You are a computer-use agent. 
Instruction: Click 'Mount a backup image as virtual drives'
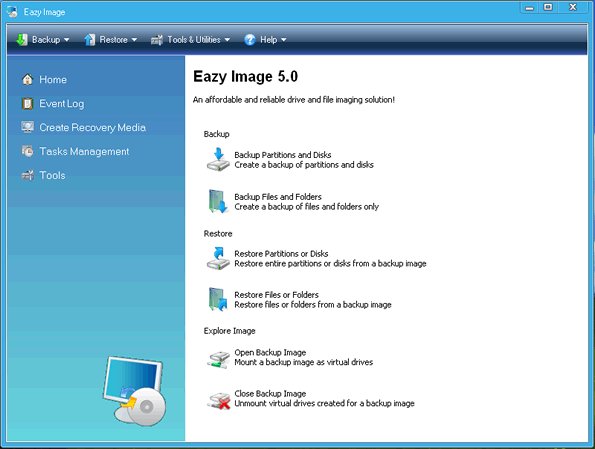304,362
